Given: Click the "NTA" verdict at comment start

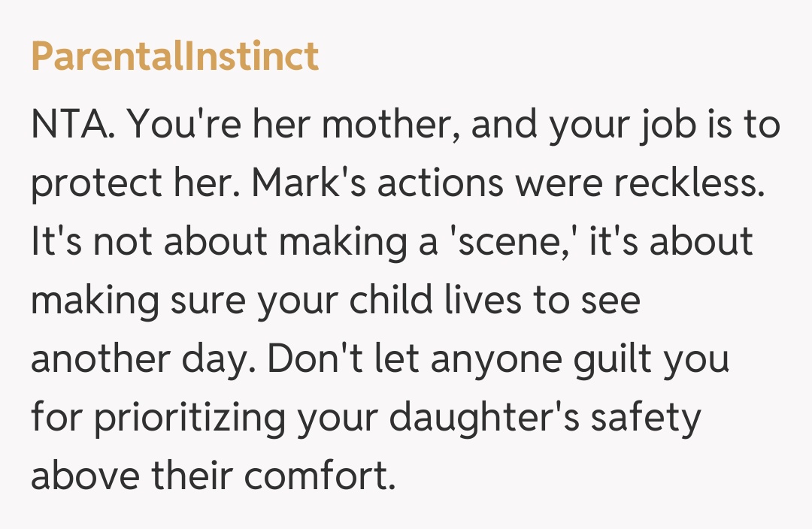Looking at the screenshot, I should pos(71,125).
